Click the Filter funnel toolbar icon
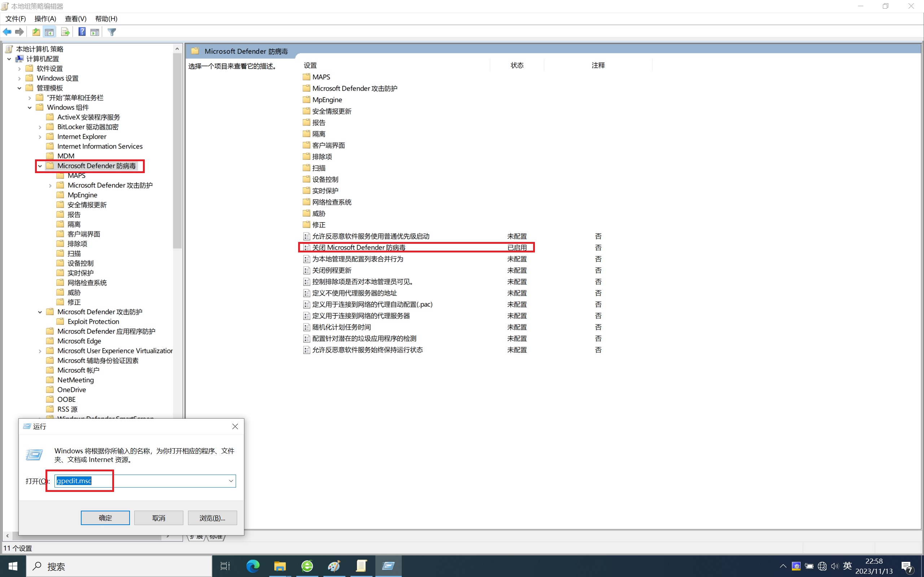The height and width of the screenshot is (577, 924). click(112, 32)
